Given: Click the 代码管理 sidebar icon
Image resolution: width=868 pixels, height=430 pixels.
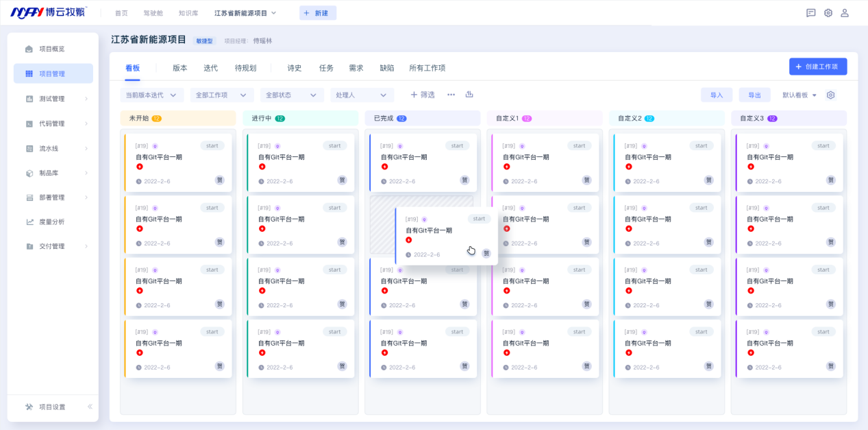Looking at the screenshot, I should 29,123.
